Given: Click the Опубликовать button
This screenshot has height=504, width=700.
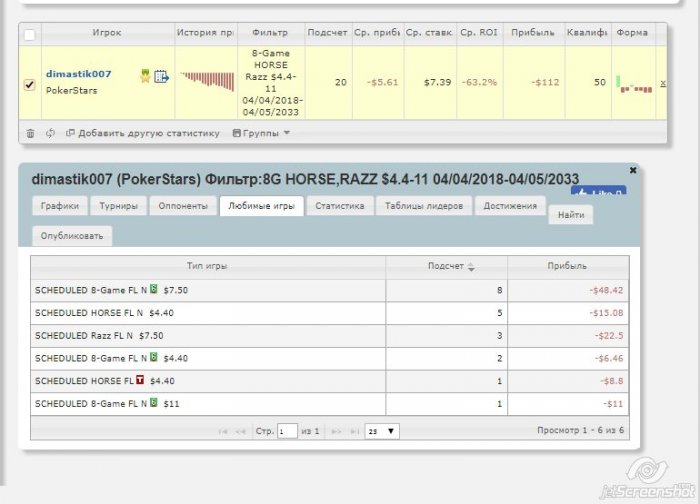Looking at the screenshot, I should pyautogui.click(x=72, y=236).
